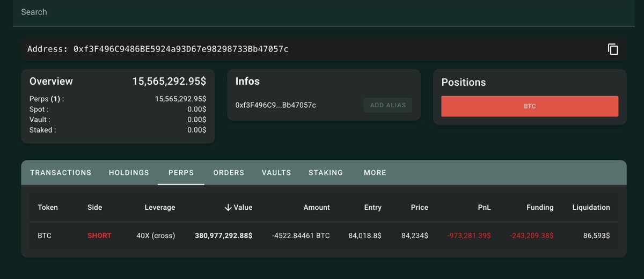The height and width of the screenshot is (279, 644).
Task: Copy the wallet address with the copy icon
Action: (613, 49)
